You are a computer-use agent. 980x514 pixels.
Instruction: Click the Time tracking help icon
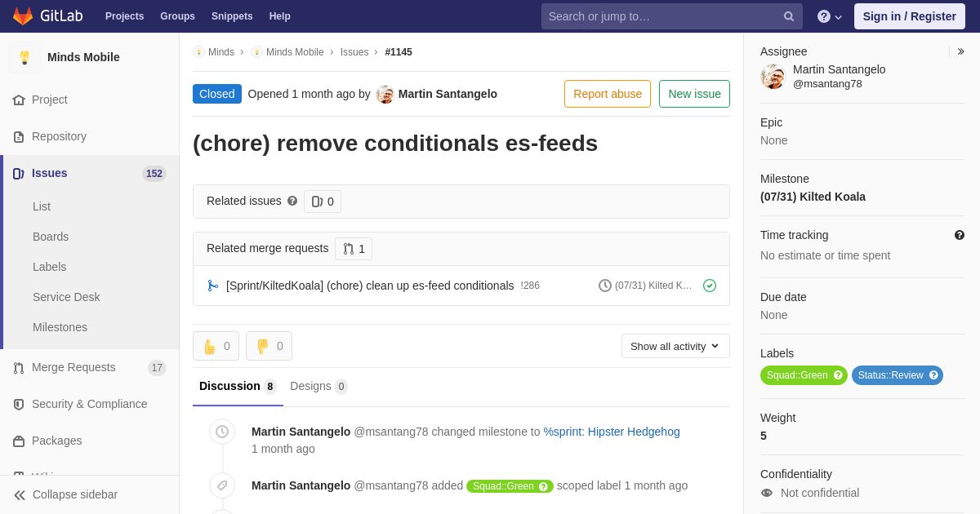[x=960, y=235]
